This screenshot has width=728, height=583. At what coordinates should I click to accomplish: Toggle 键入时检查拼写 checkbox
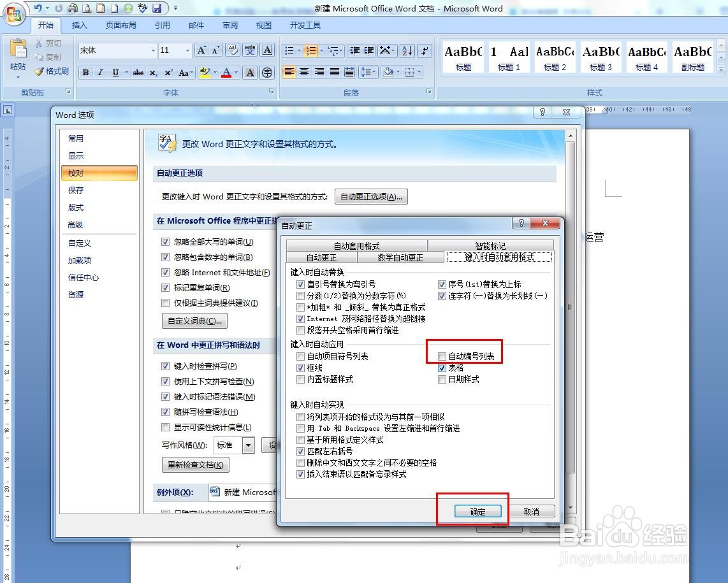click(x=165, y=366)
